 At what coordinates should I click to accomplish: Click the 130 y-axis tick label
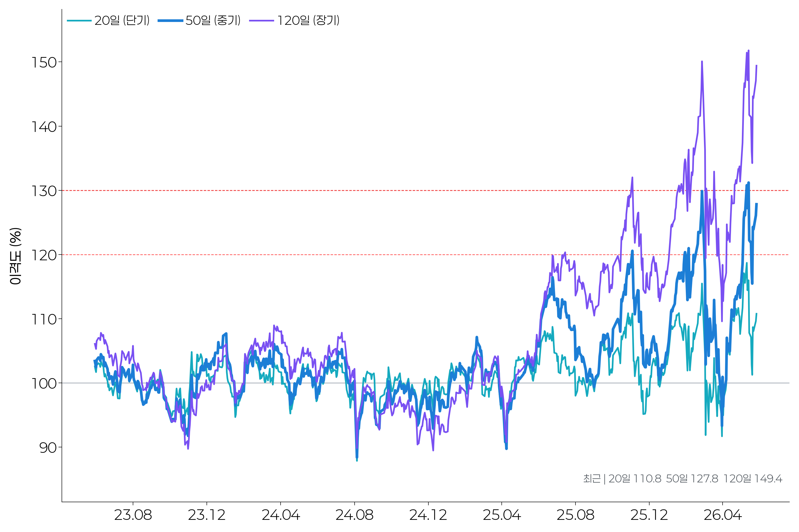(44, 191)
